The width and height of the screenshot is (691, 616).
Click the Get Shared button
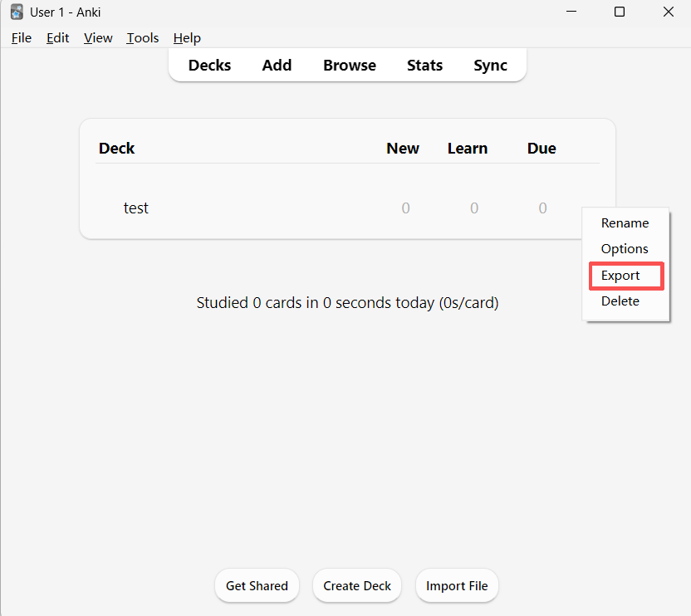point(257,585)
